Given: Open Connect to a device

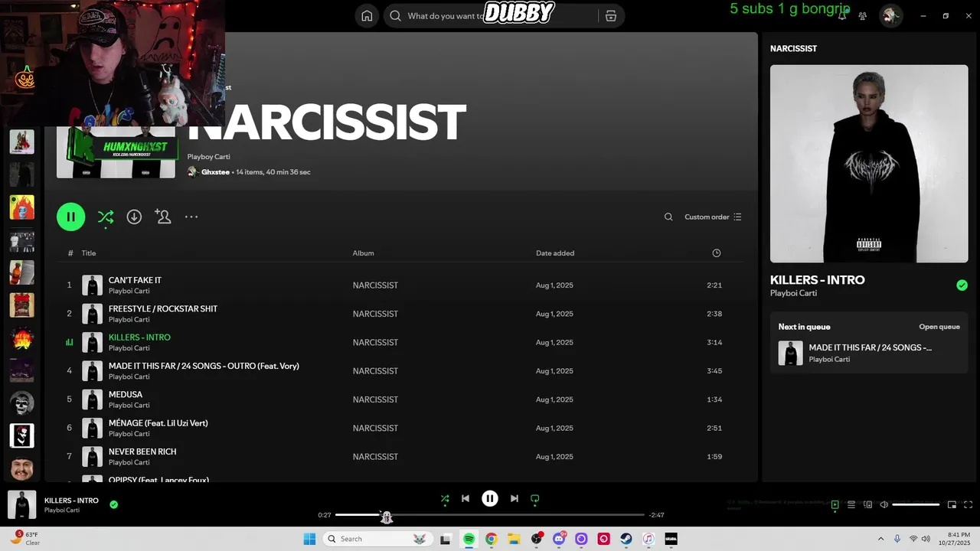Looking at the screenshot, I should [867, 504].
